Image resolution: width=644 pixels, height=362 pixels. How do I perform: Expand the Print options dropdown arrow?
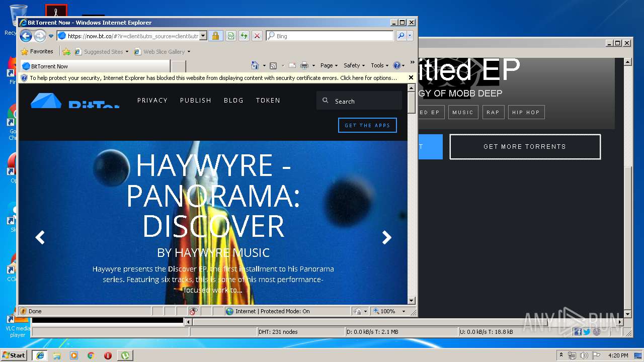coord(313,66)
